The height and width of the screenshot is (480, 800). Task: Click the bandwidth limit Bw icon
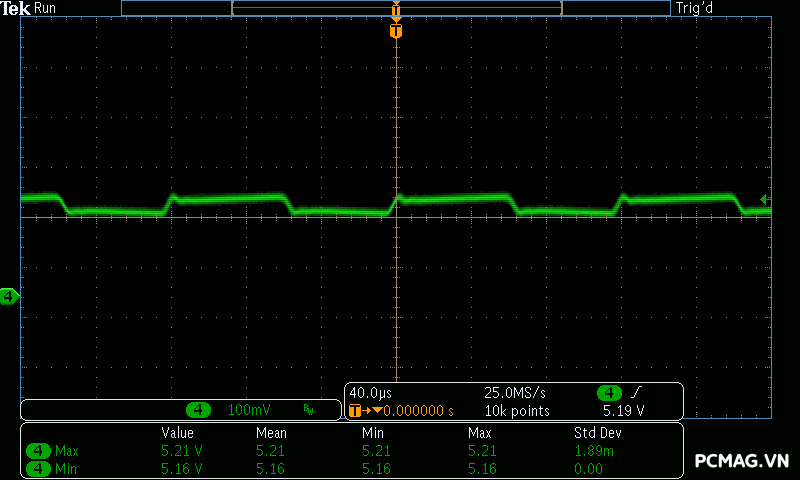(308, 410)
